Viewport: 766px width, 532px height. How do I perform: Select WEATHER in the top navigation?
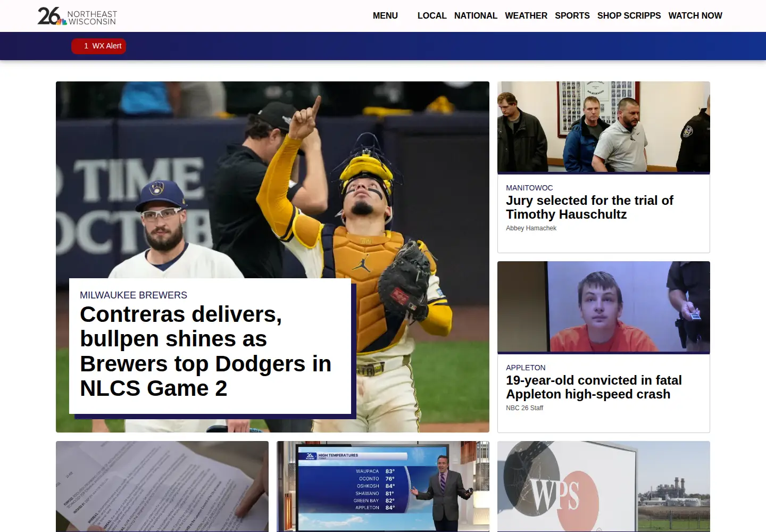pyautogui.click(x=526, y=16)
